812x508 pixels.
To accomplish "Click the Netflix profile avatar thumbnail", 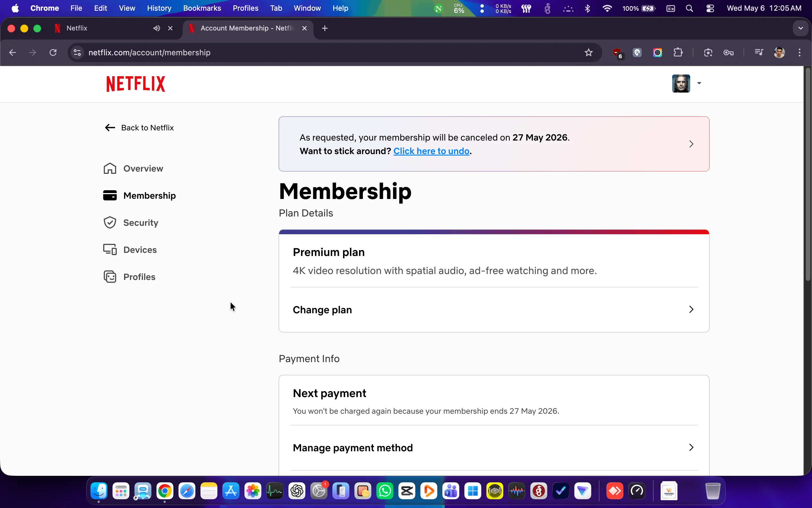I will point(681,83).
